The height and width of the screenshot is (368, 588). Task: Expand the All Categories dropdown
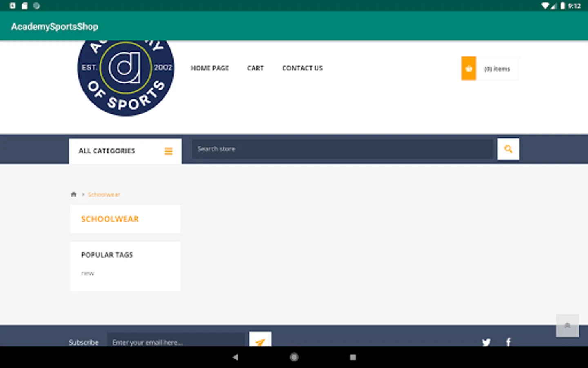[x=125, y=151]
